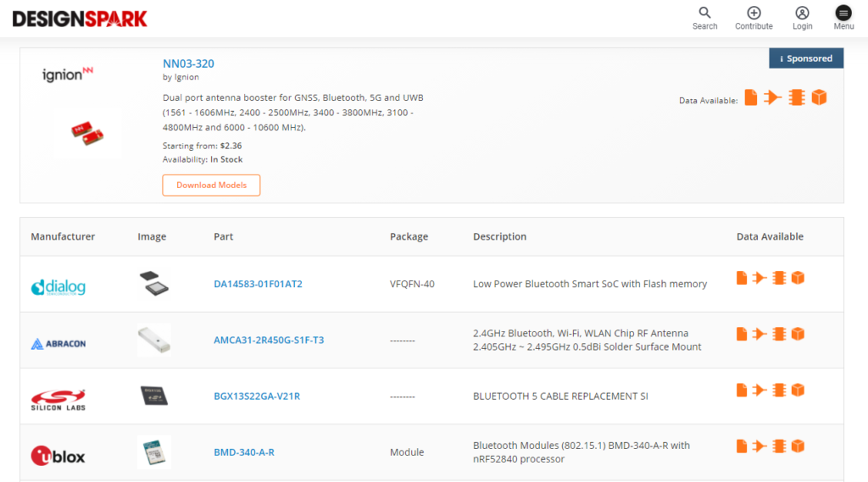The height and width of the screenshot is (482, 868).
Task: Click 'BLUETOOTH 5 CABLE REPLACEMENT SI' description
Action: click(x=560, y=396)
